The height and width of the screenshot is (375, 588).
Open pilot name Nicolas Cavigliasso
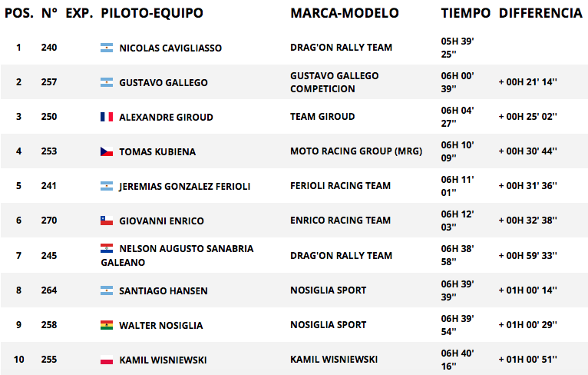[x=170, y=48]
